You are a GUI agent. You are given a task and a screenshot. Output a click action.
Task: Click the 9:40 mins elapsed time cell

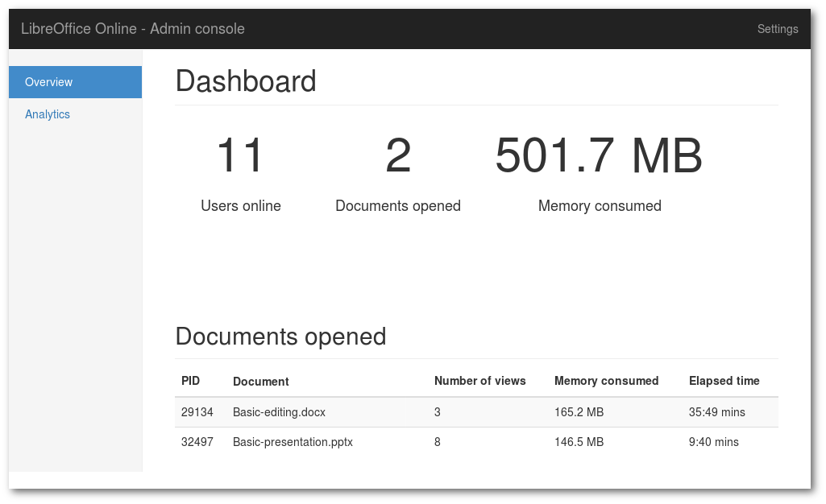(x=713, y=442)
